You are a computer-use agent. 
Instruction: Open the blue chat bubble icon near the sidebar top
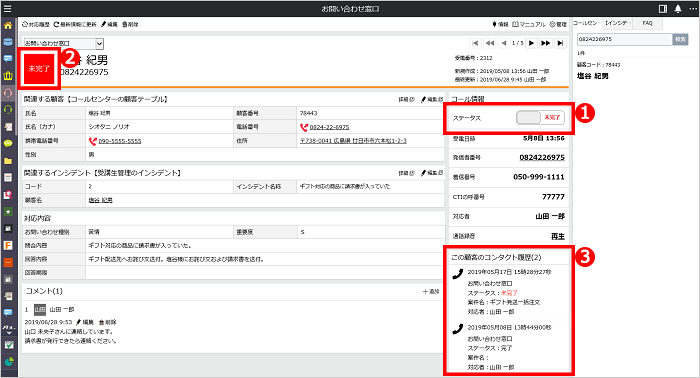pyautogui.click(x=8, y=59)
